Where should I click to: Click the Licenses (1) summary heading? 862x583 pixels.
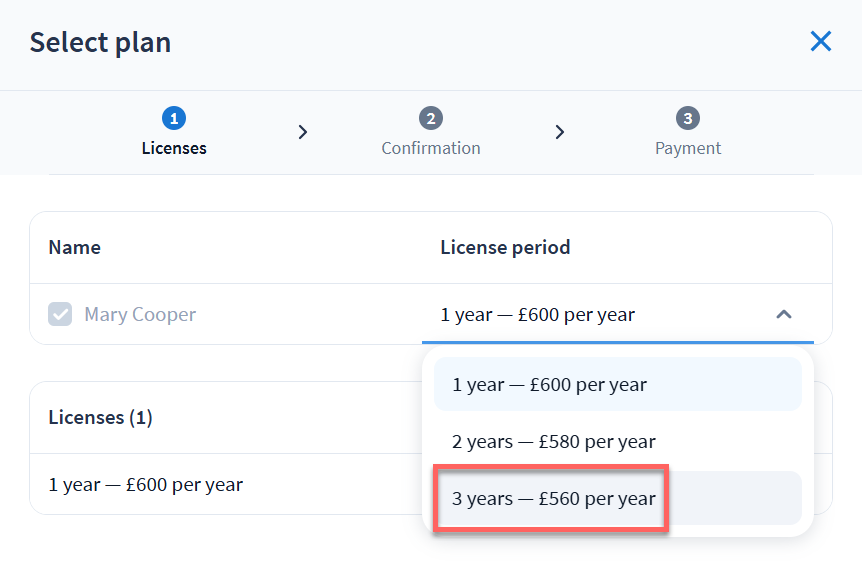click(x=100, y=417)
